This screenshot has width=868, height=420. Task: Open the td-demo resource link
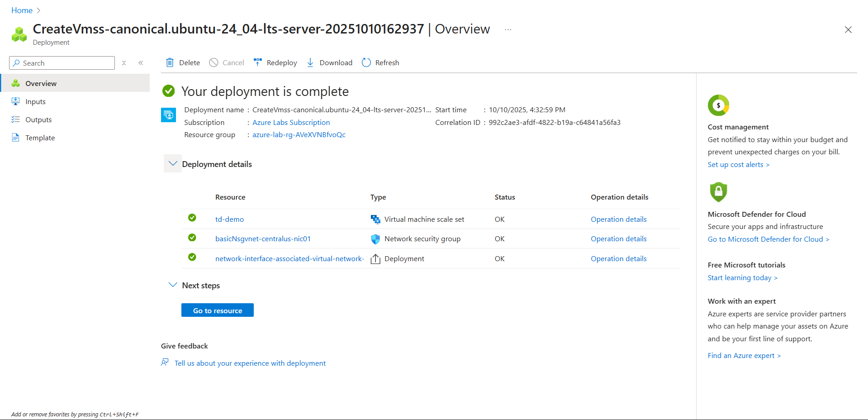[x=229, y=220]
